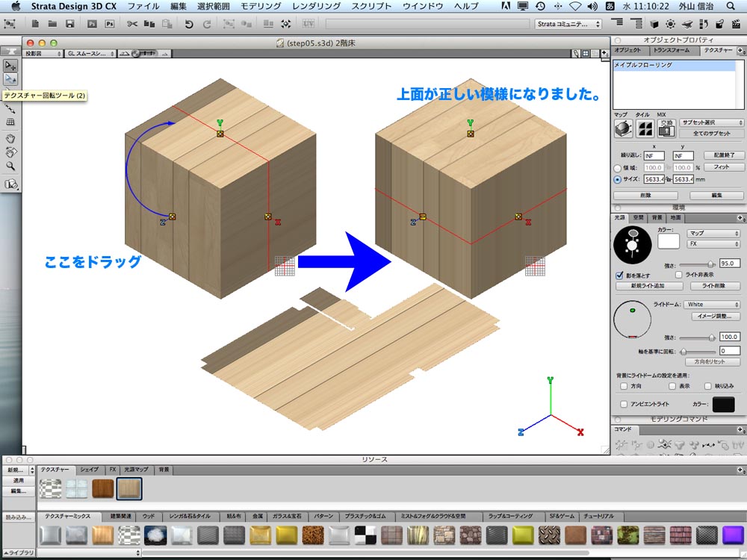Screen dimensions: 747x560
Task: Click the open folder toolbar icon
Action: pos(52,24)
